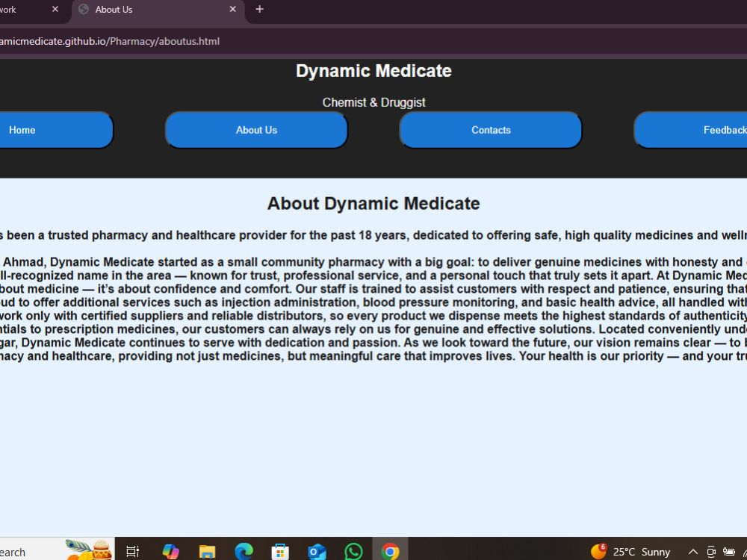This screenshot has height=560, width=747.
Task: Click the Google Chrome taskbar icon
Action: pyautogui.click(x=390, y=552)
